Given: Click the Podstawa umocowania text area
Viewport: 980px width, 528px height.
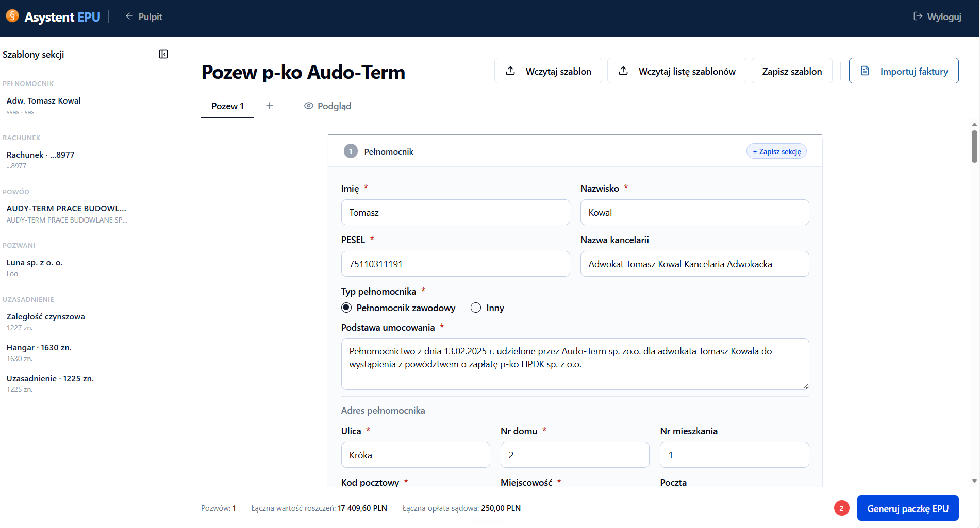Looking at the screenshot, I should [575, 364].
